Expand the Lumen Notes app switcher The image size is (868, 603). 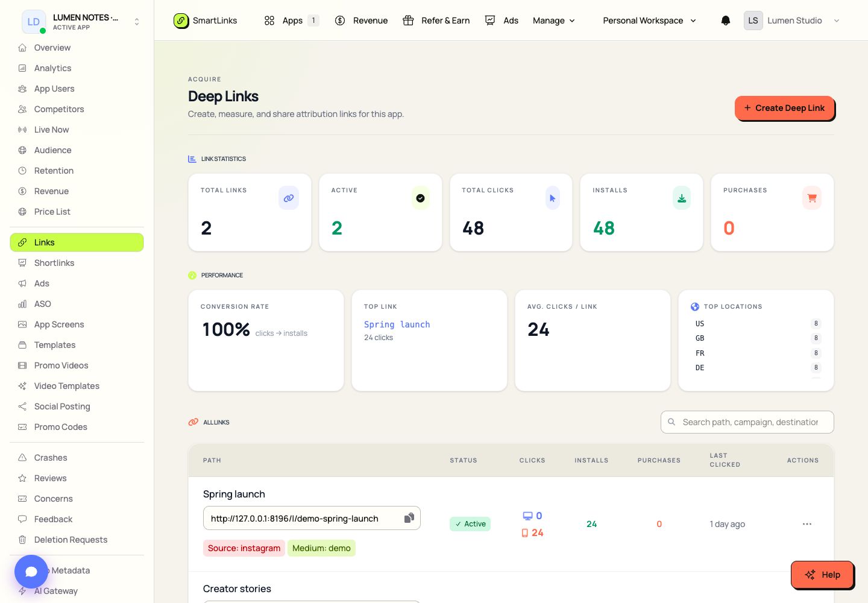137,22
